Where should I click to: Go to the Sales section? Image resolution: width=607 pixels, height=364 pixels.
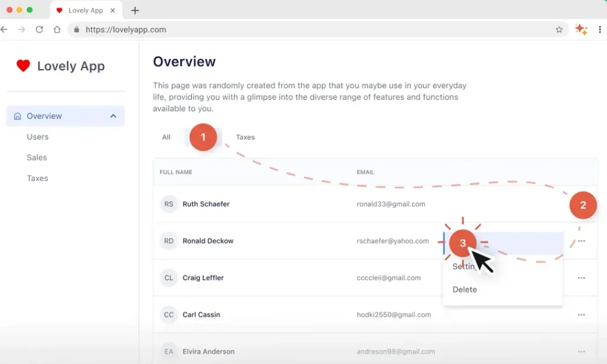37,157
